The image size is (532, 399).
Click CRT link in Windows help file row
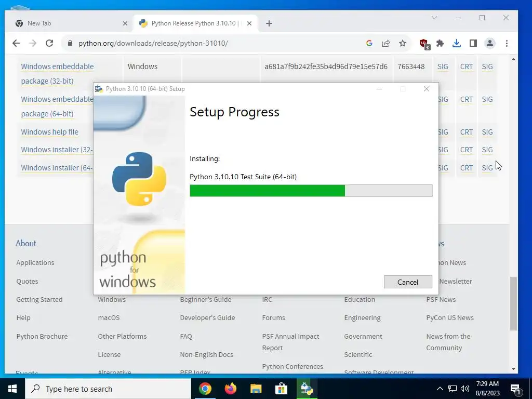pyautogui.click(x=466, y=132)
